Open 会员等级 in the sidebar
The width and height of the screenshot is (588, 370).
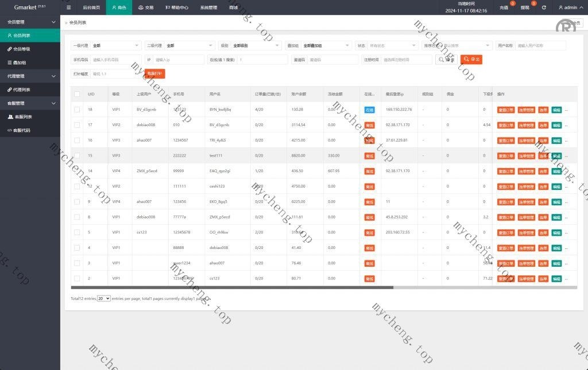tap(22, 49)
